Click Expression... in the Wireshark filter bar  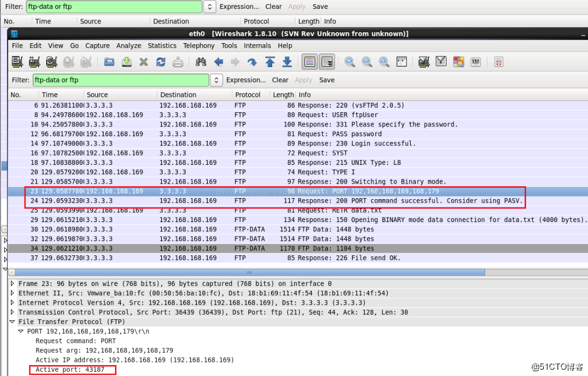click(246, 80)
